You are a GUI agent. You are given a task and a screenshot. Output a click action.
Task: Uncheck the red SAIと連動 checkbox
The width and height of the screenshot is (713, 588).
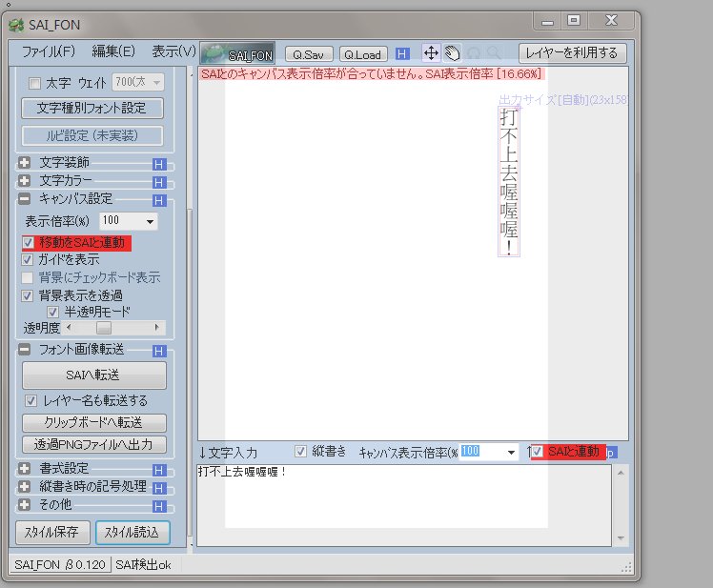pyautogui.click(x=537, y=451)
